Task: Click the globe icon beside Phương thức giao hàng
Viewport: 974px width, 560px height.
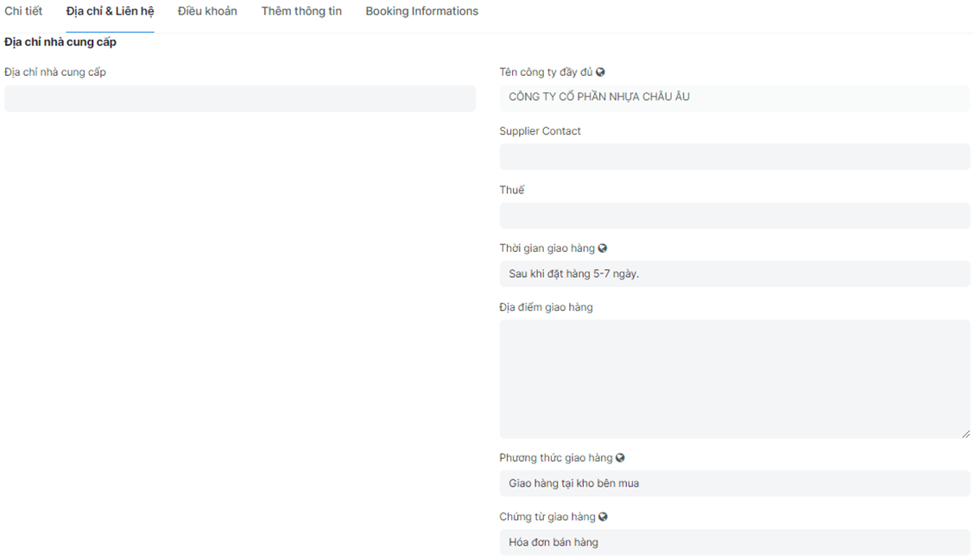Action: coord(620,458)
